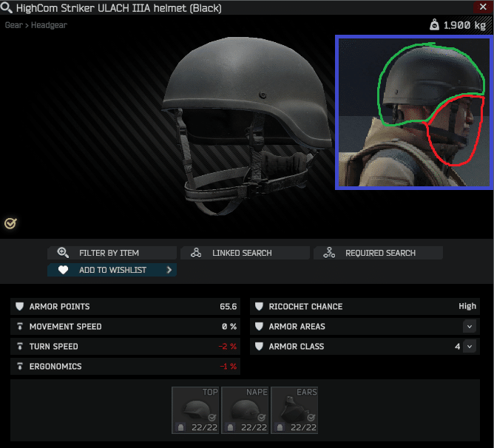The image size is (494, 448).
Task: Click the Armor Areas label
Action: tap(297, 327)
